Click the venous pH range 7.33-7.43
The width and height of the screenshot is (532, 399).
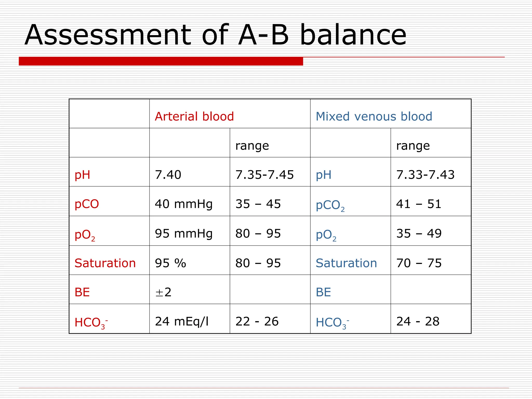pos(425,175)
